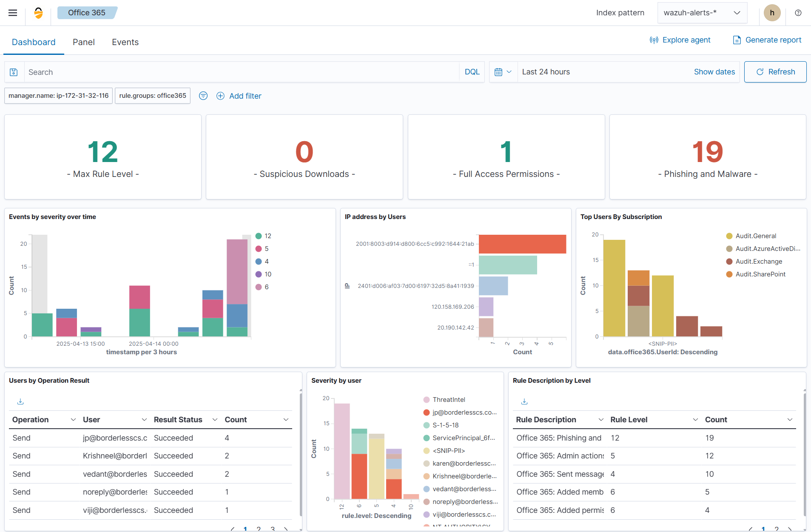This screenshot has height=532, width=811.
Task: Click Krishneel@borderl user cell
Action: pyautogui.click(x=115, y=456)
